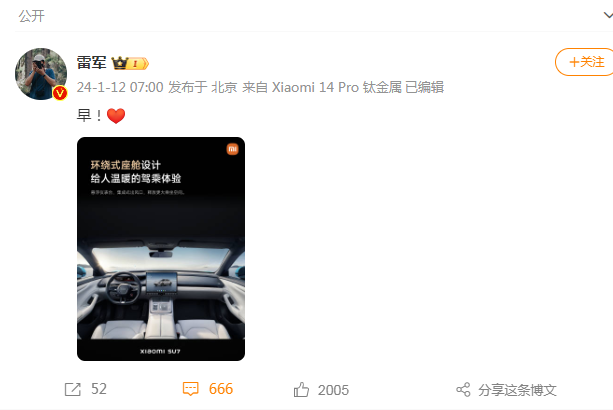Expand the chevron arrow at top right

608,16
